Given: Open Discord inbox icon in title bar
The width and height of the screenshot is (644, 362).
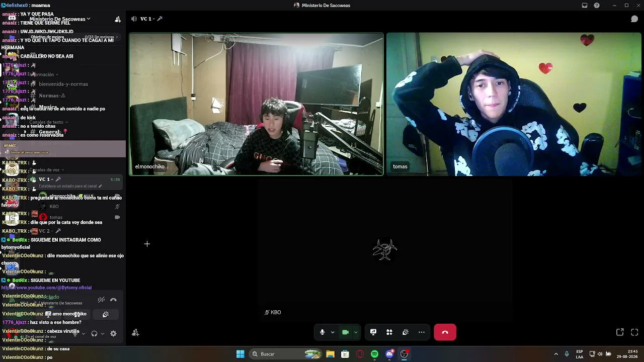Looking at the screenshot, I should [x=585, y=6].
